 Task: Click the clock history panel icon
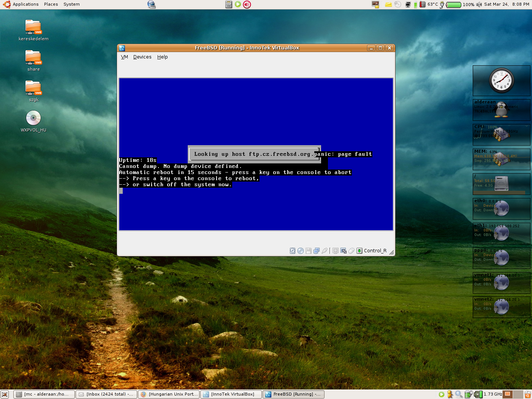coord(398,5)
